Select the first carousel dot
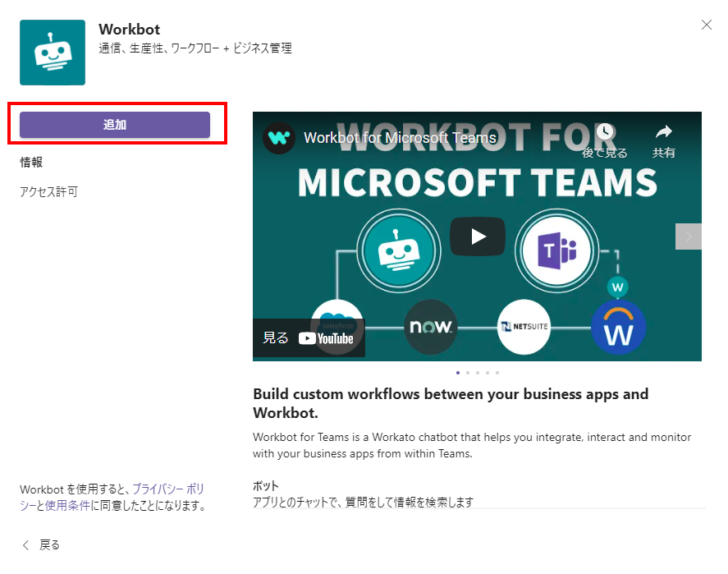The image size is (728, 574). click(458, 373)
